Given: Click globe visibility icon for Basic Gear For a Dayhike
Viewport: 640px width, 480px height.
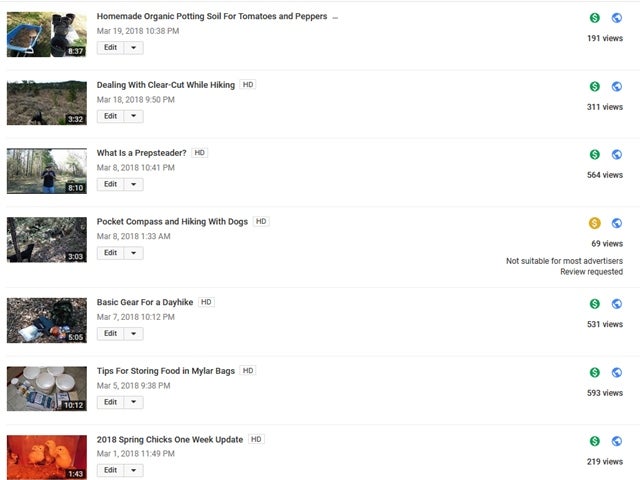Looking at the screenshot, I should 617,304.
